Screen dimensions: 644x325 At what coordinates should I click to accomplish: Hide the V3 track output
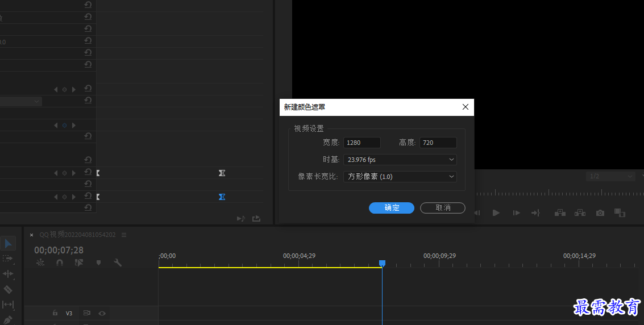[x=102, y=314]
